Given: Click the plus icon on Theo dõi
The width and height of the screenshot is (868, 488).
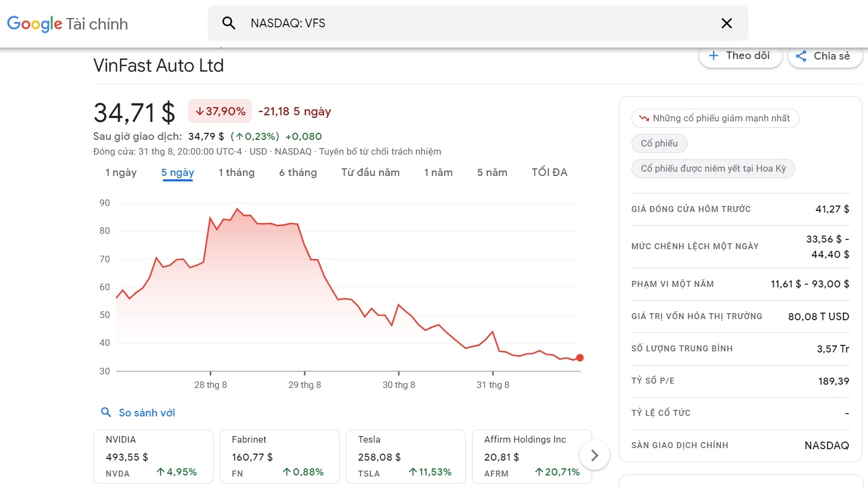Looking at the screenshot, I should click(x=713, y=56).
